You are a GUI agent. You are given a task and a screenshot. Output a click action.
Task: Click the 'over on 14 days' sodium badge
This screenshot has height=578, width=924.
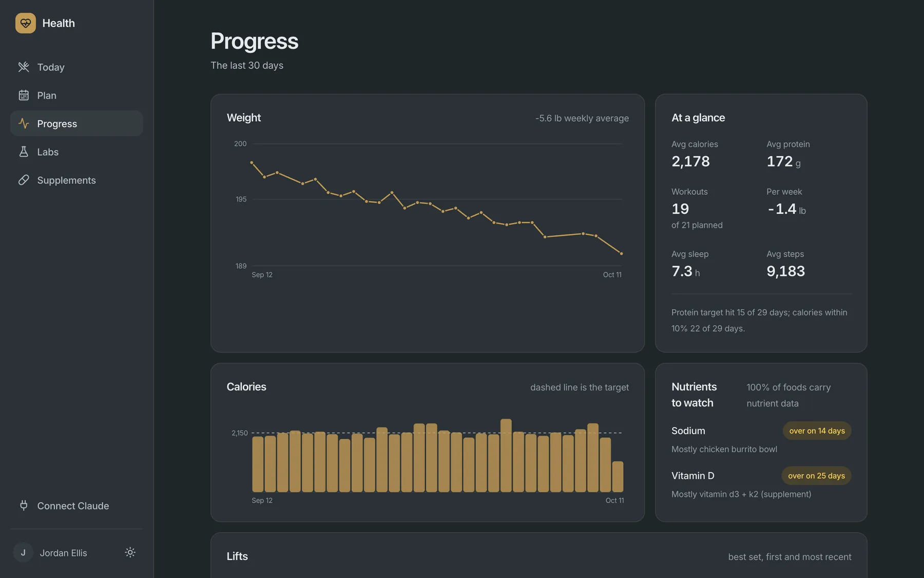817,431
